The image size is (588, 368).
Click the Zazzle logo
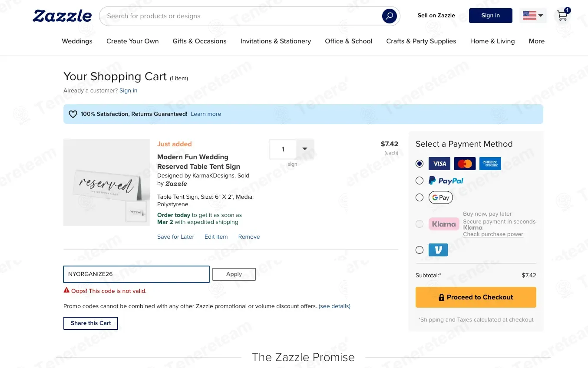62,16
